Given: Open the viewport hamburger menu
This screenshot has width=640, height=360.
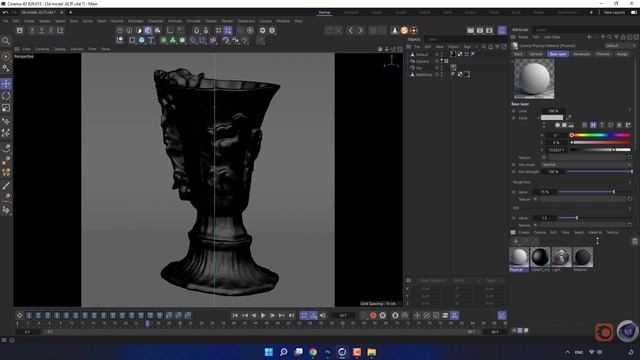Looking at the screenshot, I should click(x=17, y=49).
